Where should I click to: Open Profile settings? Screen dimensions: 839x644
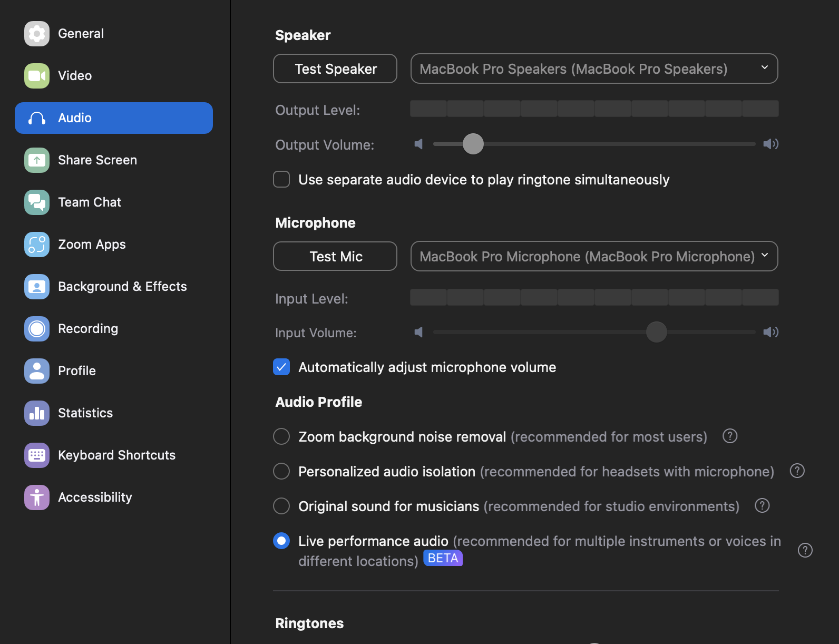pos(114,371)
